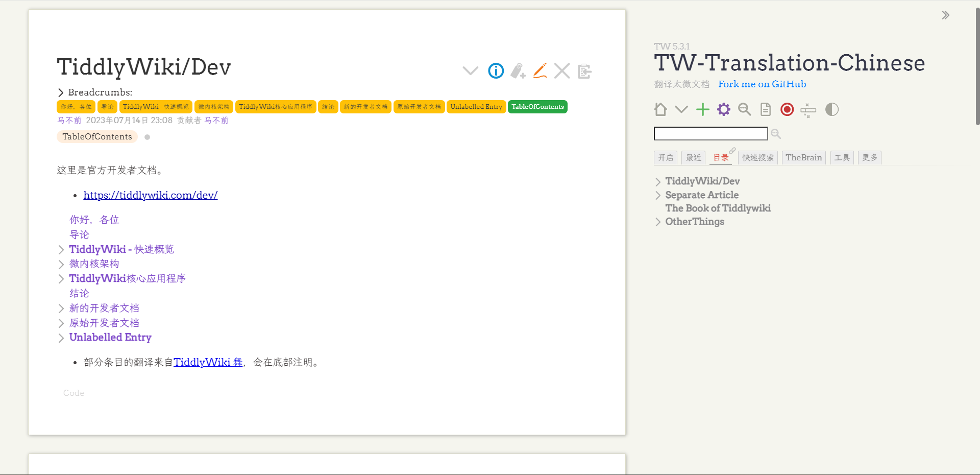The height and width of the screenshot is (475, 980).
Task: Switch to the 开启 sidebar tab
Action: click(666, 158)
